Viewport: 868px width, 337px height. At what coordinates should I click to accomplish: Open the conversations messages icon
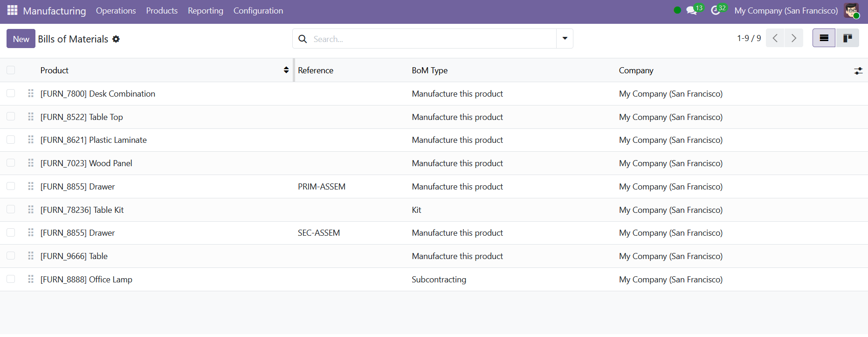pos(692,10)
